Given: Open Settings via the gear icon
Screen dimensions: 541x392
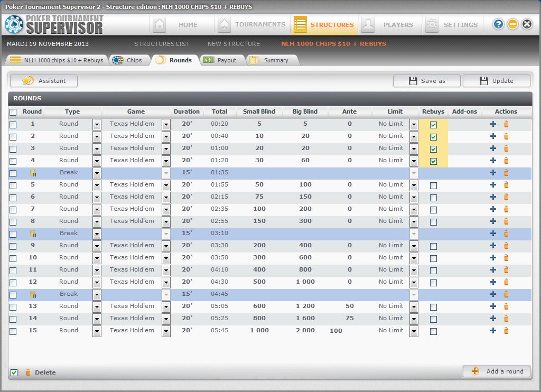Looking at the screenshot, I should (432, 24).
